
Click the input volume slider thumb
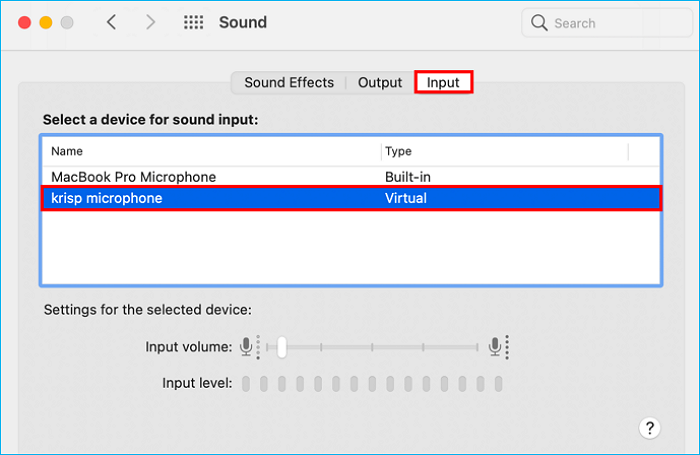[x=282, y=347]
